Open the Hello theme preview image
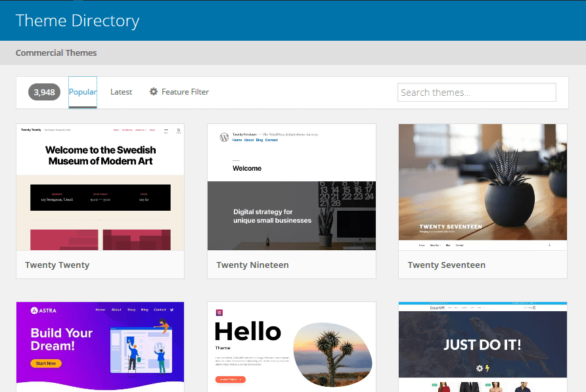Screen dimensions: 586x392 click(x=292, y=347)
